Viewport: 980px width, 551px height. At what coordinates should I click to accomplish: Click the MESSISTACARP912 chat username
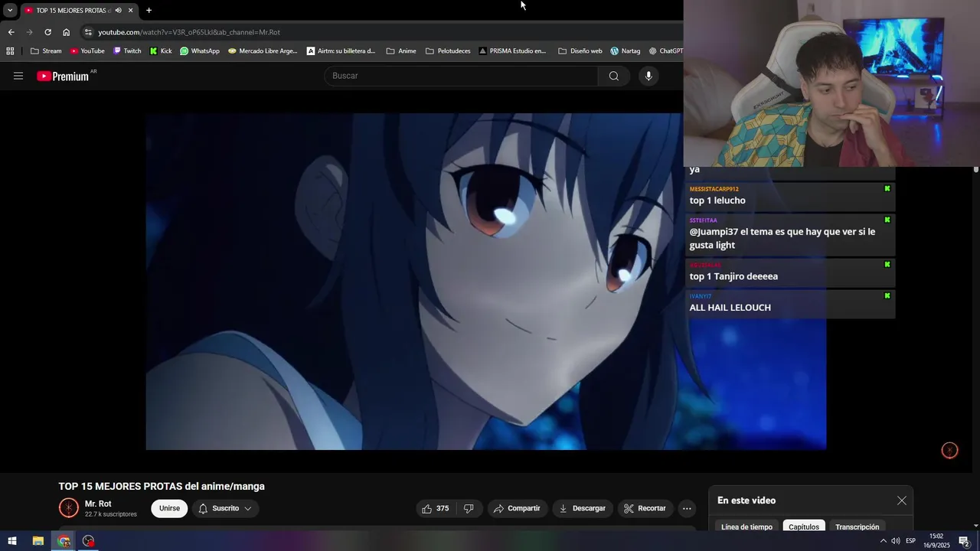tap(714, 189)
